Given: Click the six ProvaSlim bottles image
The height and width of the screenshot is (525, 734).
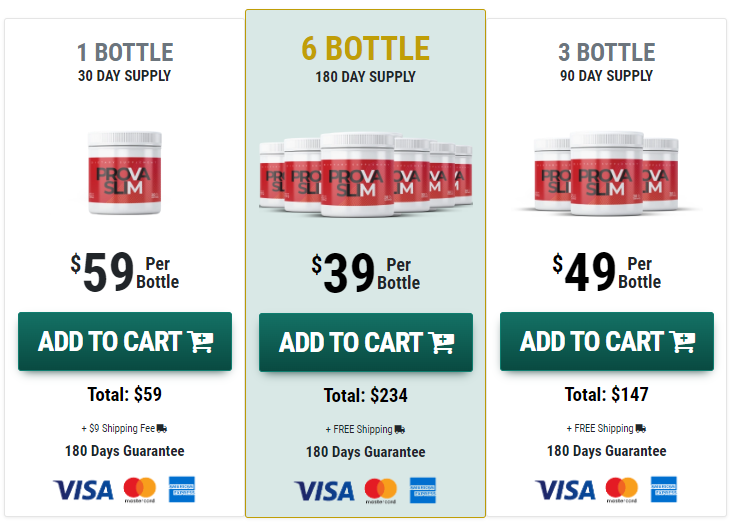Looking at the screenshot, I should coord(366,175).
